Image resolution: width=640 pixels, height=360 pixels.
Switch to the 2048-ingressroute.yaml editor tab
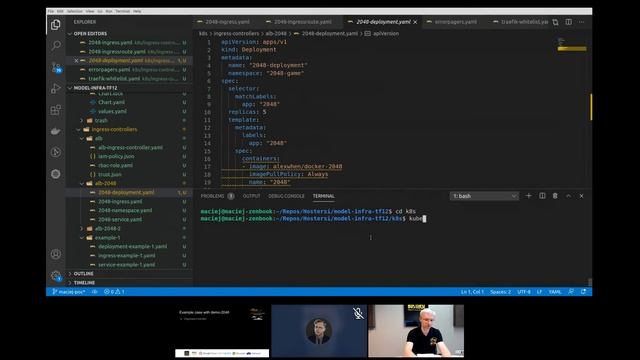point(302,22)
